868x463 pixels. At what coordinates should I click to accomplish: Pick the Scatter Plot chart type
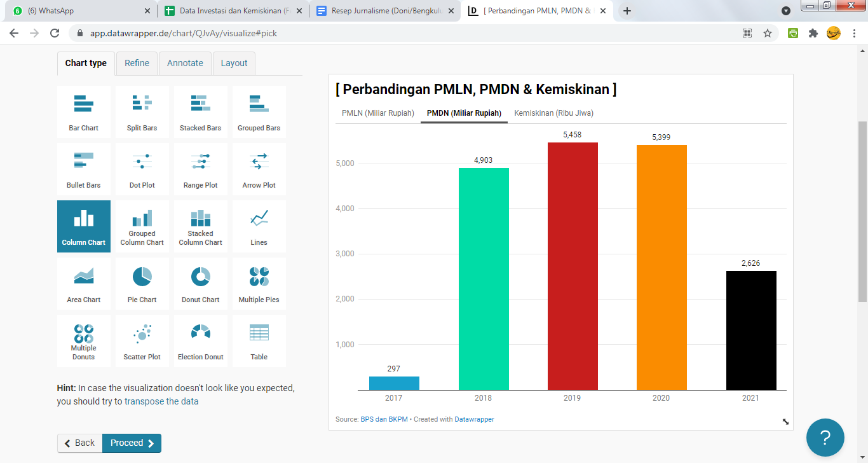(142, 341)
